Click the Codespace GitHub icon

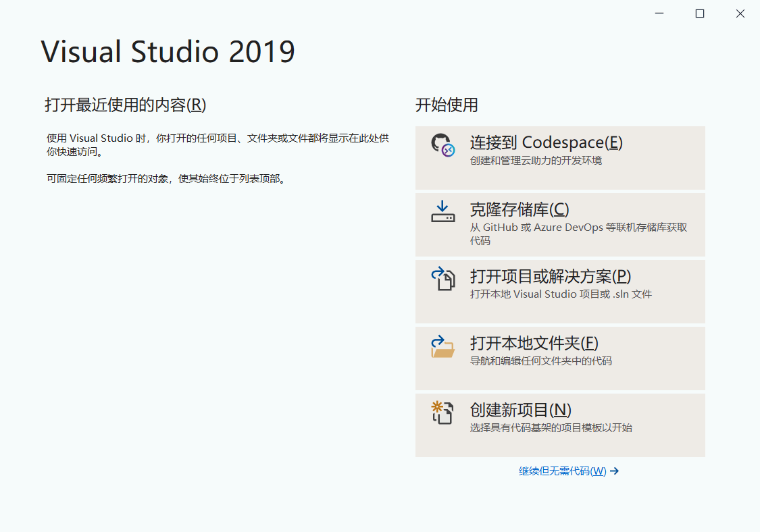click(x=443, y=145)
